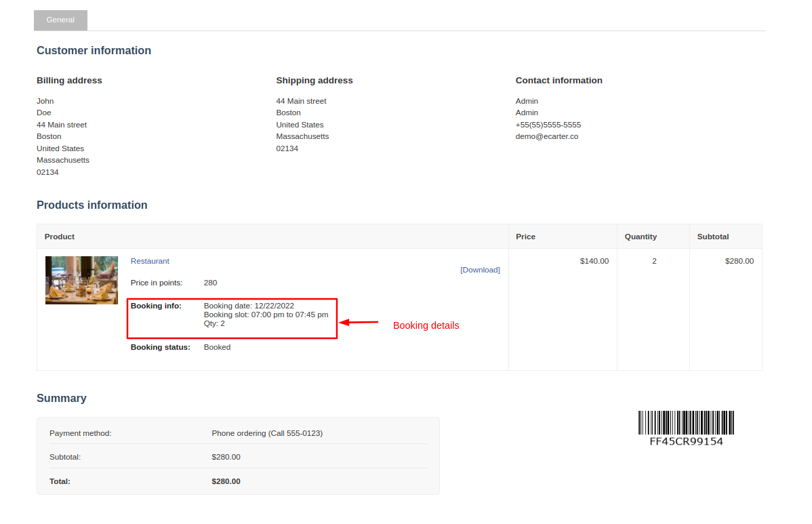Select the demo@ecarter.co email address
This screenshot has width=812, height=524.
(x=546, y=136)
